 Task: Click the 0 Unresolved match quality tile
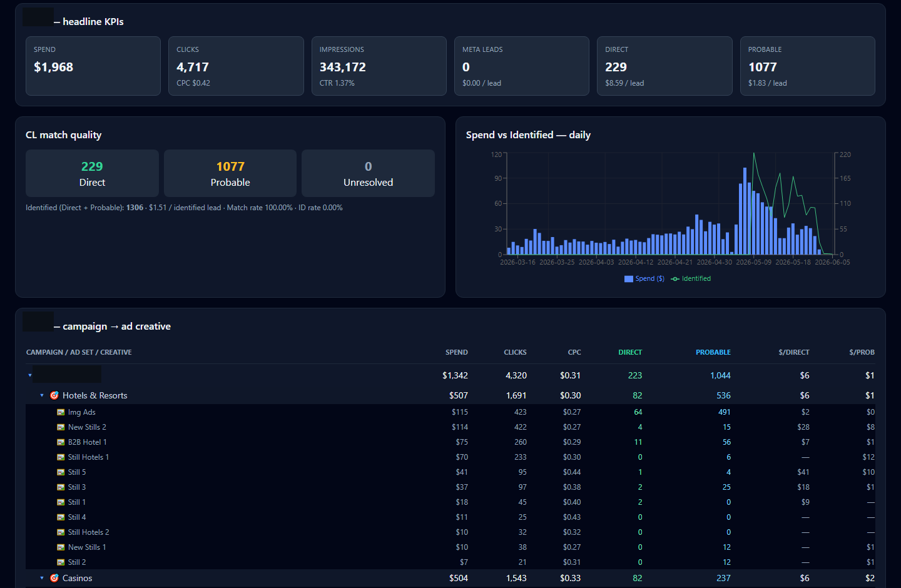(x=368, y=173)
